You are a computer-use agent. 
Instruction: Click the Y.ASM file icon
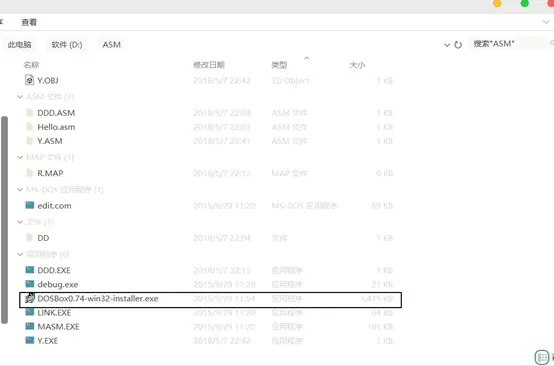tap(30, 141)
